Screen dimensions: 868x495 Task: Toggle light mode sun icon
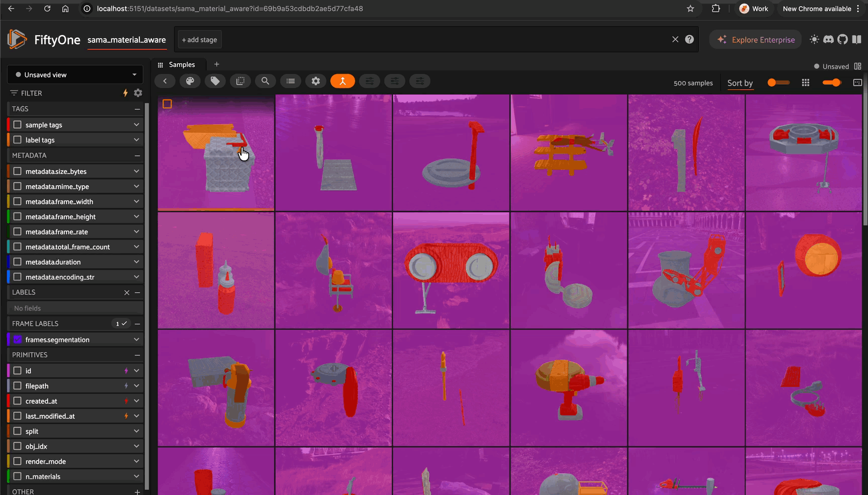(814, 39)
